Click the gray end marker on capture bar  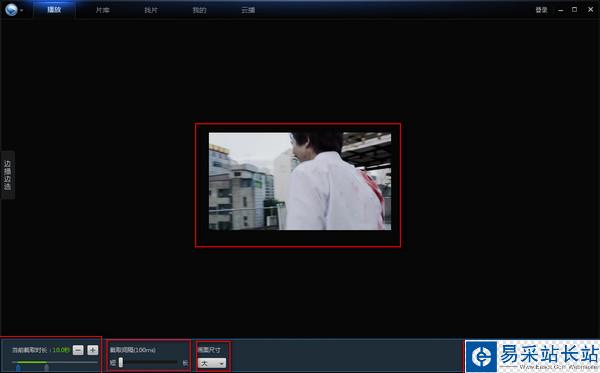click(x=46, y=368)
